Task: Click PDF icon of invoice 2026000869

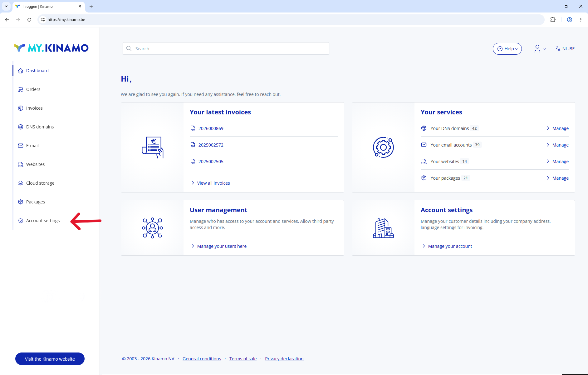Action: (x=193, y=128)
